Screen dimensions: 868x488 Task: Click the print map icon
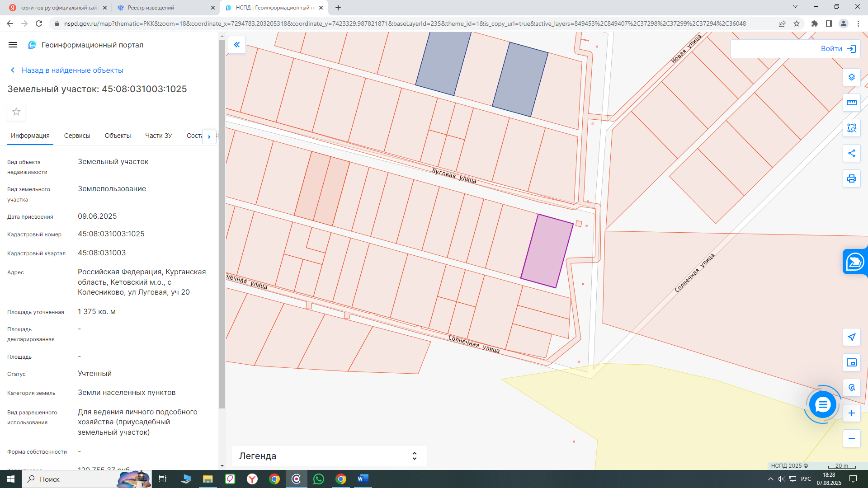(851, 178)
